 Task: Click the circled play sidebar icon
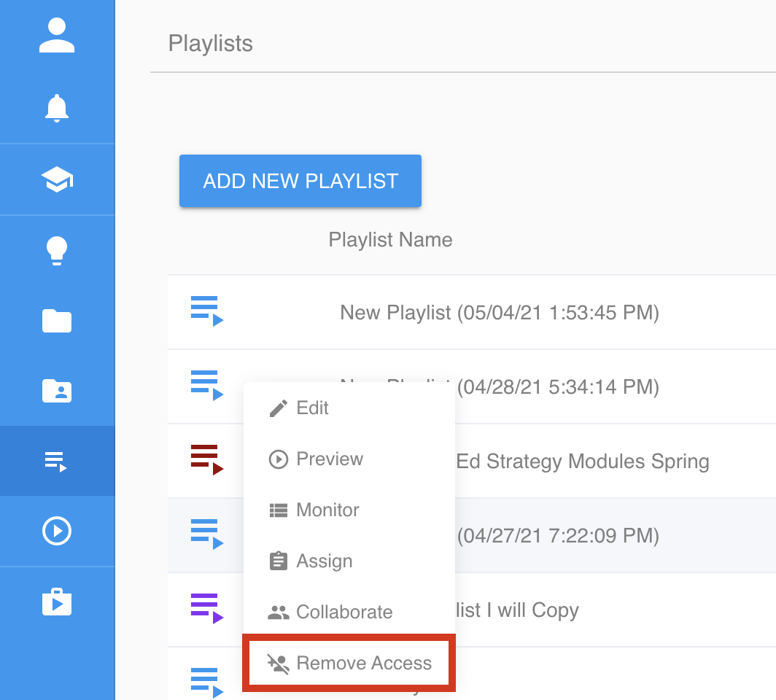pyautogui.click(x=57, y=531)
